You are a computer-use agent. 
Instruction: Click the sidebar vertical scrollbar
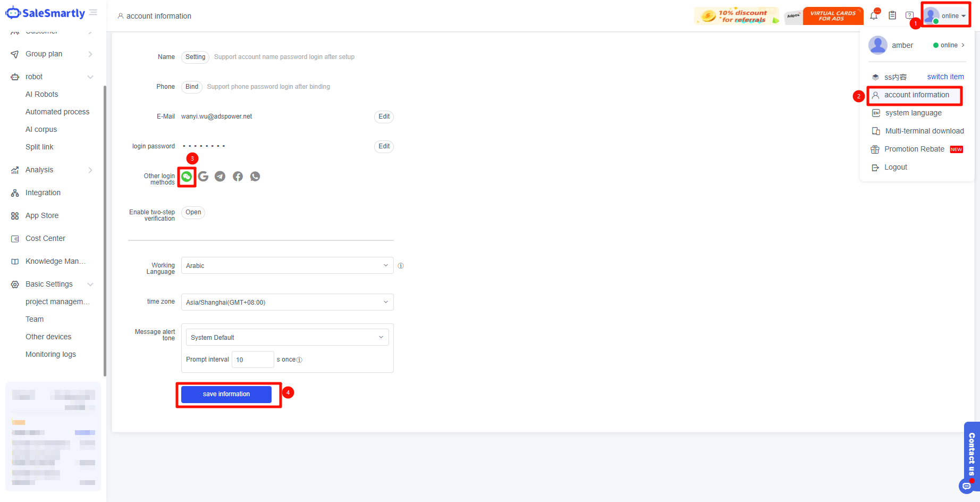pyautogui.click(x=105, y=231)
